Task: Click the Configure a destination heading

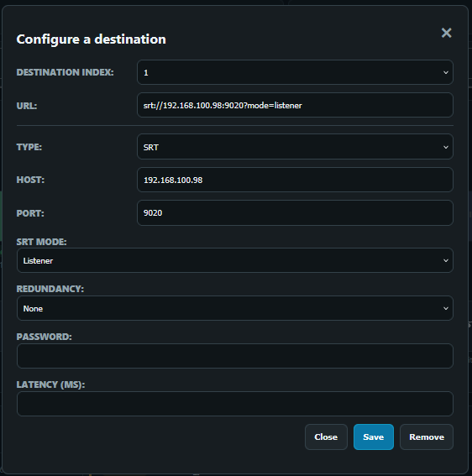Action: coord(91,39)
